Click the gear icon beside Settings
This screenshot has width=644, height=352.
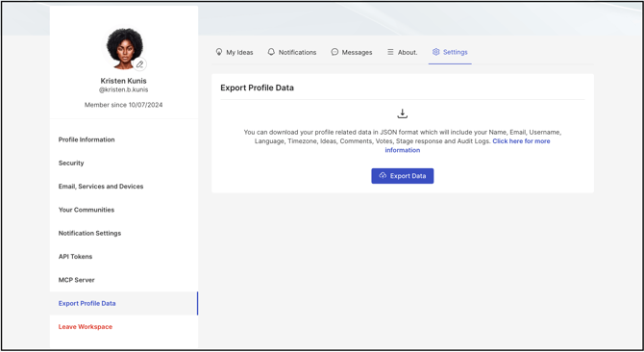[x=435, y=52]
